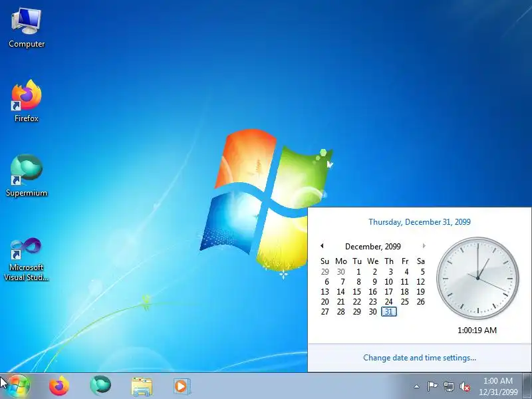The width and height of the screenshot is (532, 399).
Task: Select December 12 in the calendar
Action: [420, 281]
